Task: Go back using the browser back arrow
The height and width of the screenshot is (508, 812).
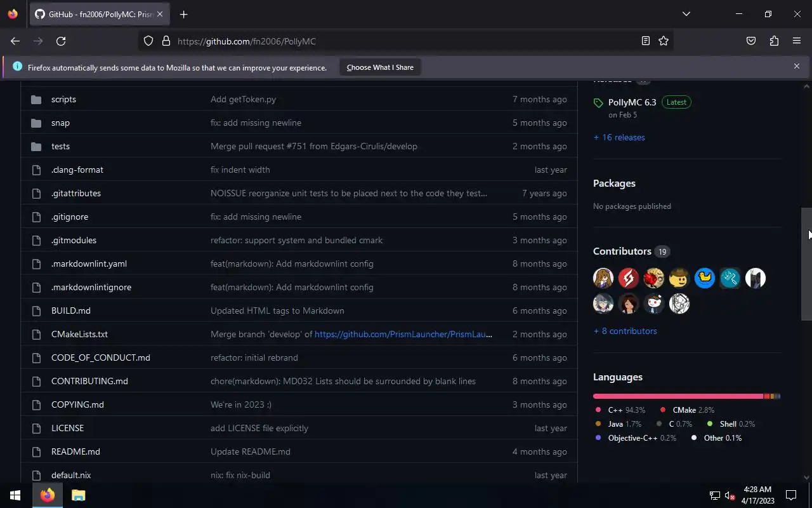Action: click(x=15, y=41)
